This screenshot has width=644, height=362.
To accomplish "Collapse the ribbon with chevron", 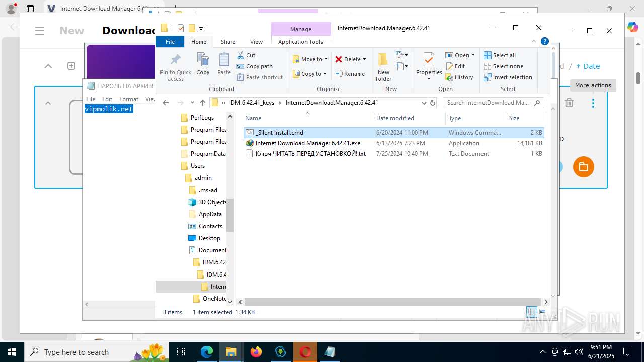I will click(534, 42).
